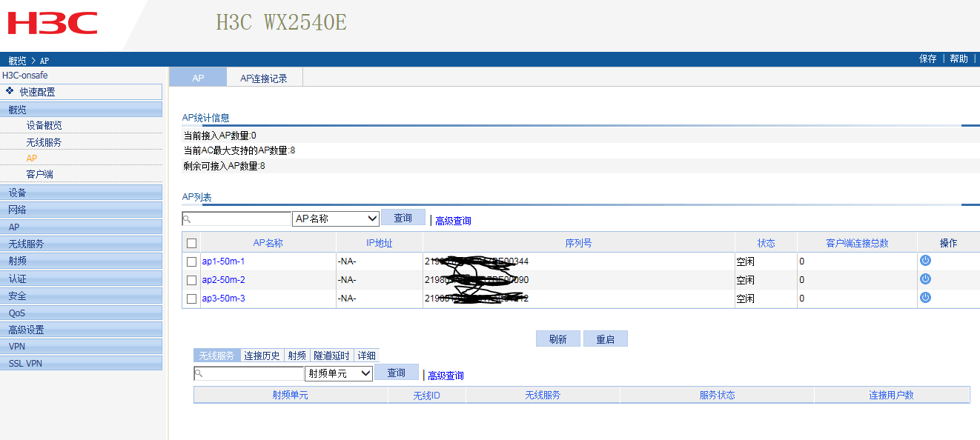Open 客户端 under 概览
This screenshot has height=440, width=980.
(x=40, y=174)
